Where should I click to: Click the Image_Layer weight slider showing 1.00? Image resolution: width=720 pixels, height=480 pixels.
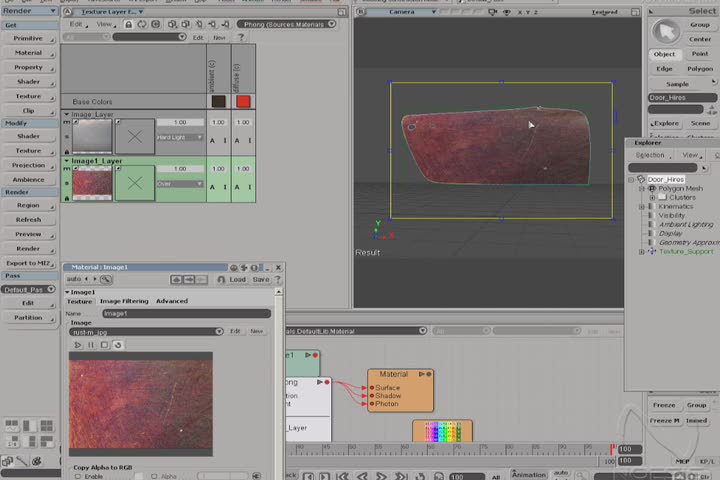coord(180,123)
